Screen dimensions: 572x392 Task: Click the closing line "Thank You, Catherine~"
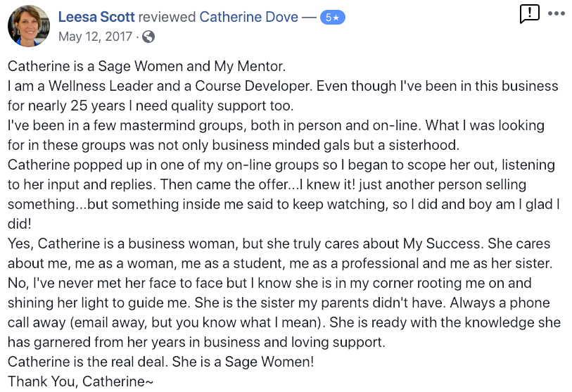pyautogui.click(x=81, y=381)
